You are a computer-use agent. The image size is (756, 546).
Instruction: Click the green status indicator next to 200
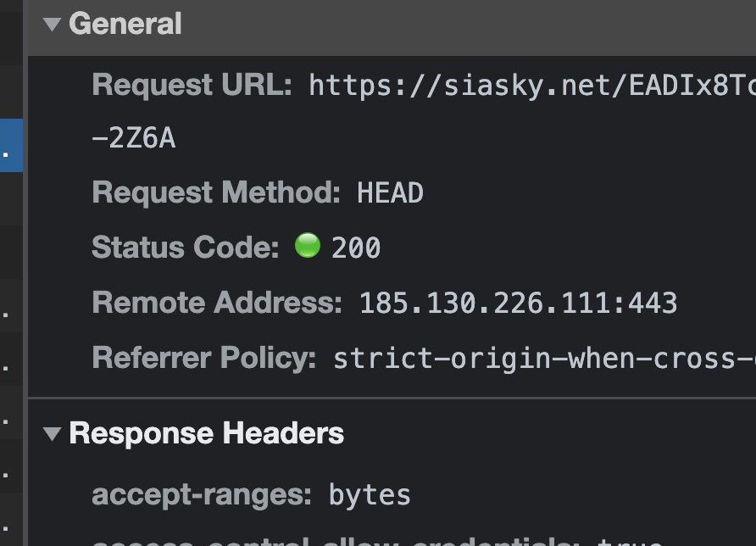309,245
